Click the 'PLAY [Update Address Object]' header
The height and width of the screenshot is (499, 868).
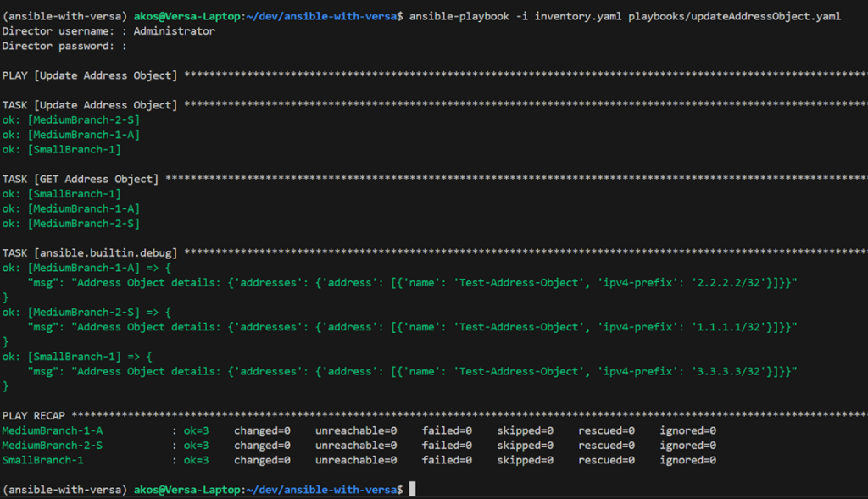coord(90,75)
